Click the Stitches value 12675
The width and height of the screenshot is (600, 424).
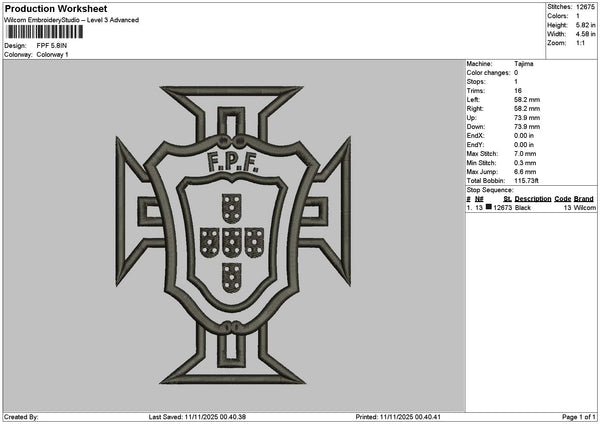(585, 7)
